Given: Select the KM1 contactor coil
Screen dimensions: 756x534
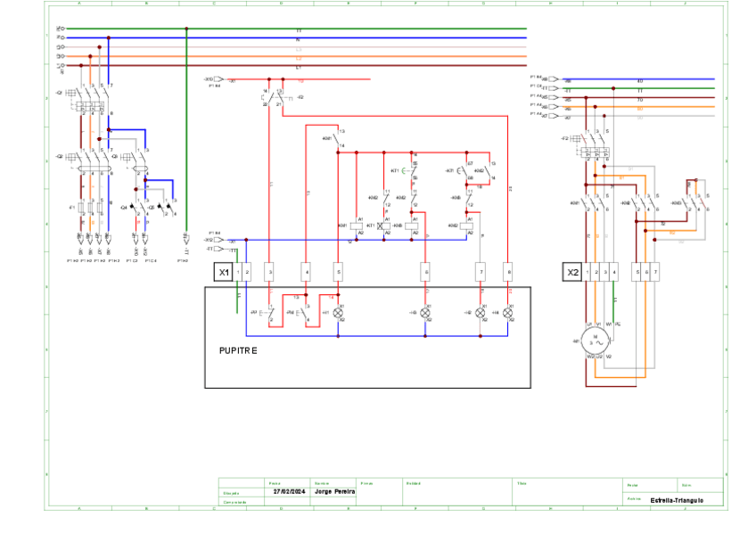Looking at the screenshot, I should [x=357, y=226].
